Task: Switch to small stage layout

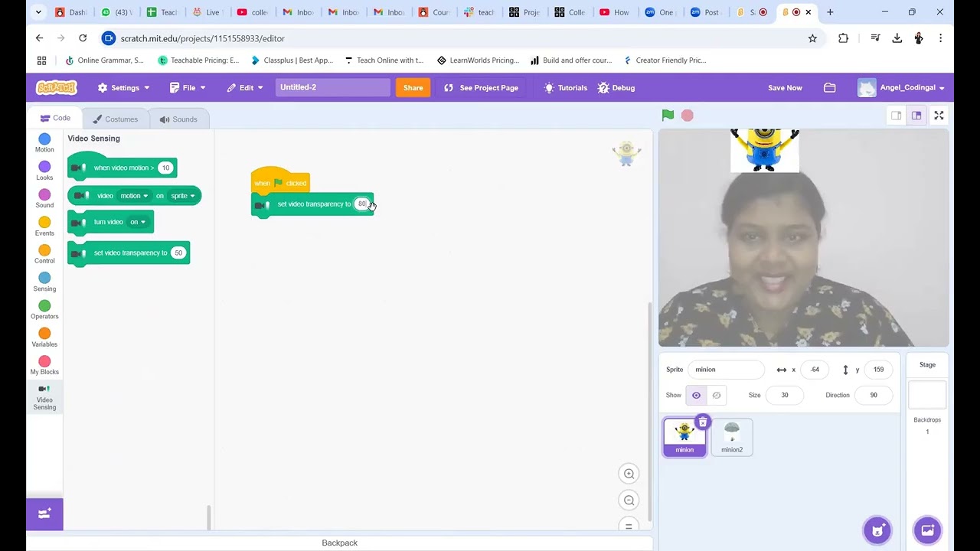Action: click(896, 116)
